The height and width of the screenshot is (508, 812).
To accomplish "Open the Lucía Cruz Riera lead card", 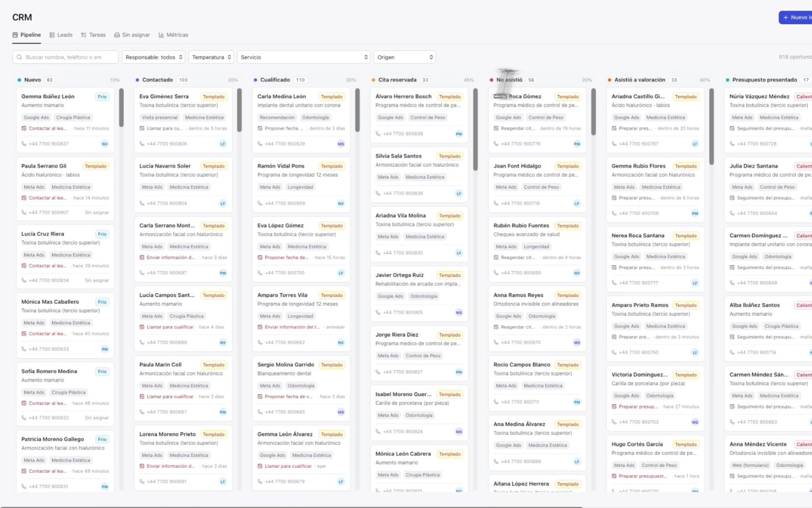I will 65,257.
